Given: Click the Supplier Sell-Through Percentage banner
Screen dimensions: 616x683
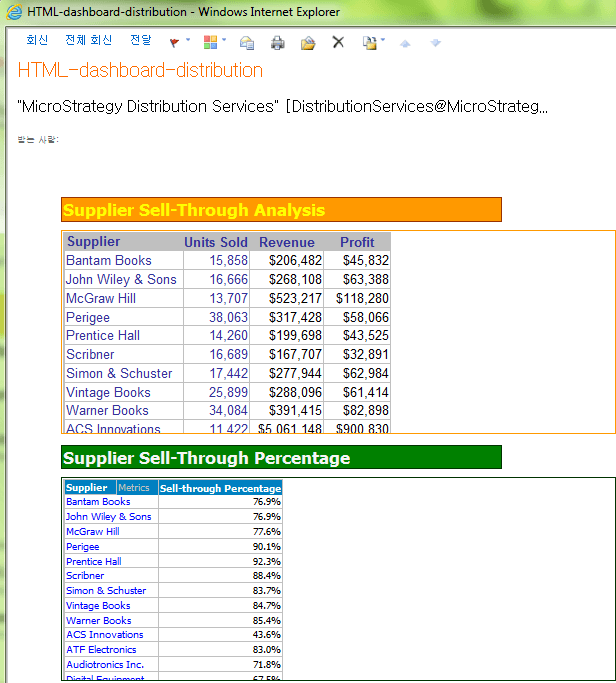Looking at the screenshot, I should pos(281,457).
